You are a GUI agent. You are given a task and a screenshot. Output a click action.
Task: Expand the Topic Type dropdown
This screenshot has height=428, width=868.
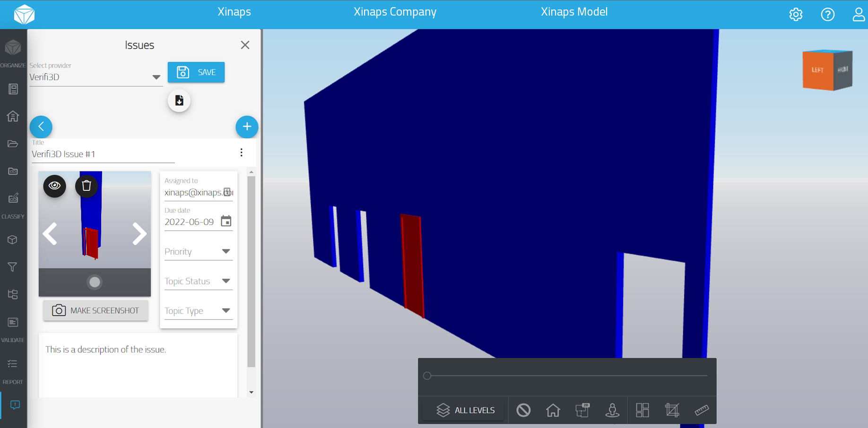[x=198, y=311]
